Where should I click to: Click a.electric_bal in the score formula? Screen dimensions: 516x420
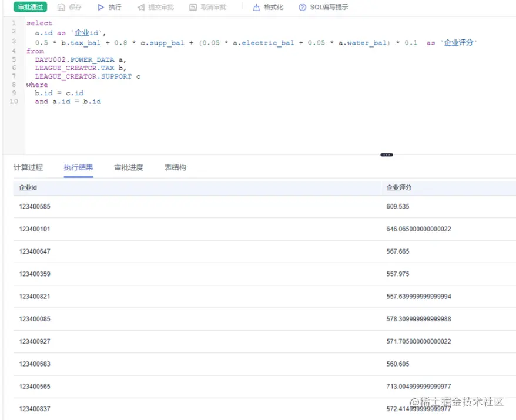264,43
